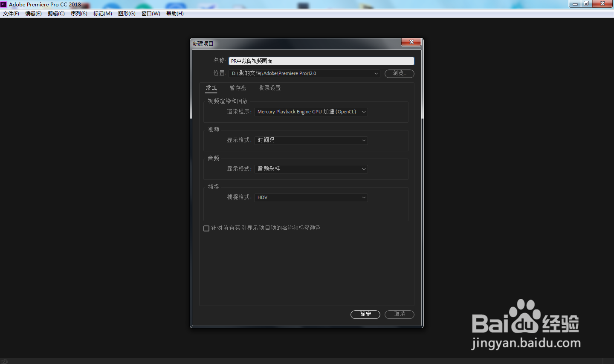Open the 序列(S) menu
The width and height of the screenshot is (614, 364).
(x=79, y=14)
